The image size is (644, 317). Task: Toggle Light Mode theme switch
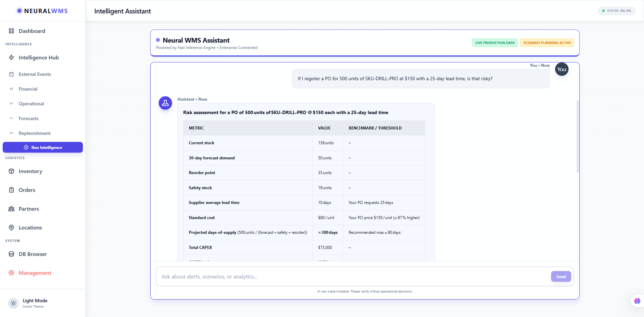[x=14, y=303]
